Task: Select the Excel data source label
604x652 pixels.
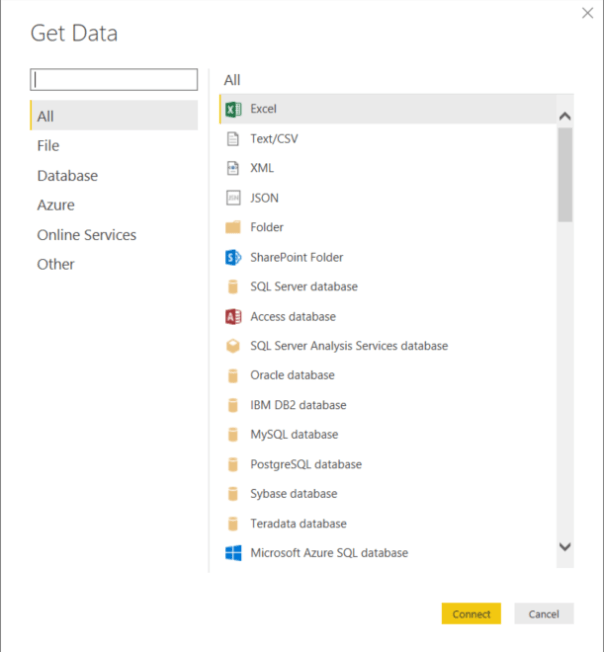Action: coord(264,109)
